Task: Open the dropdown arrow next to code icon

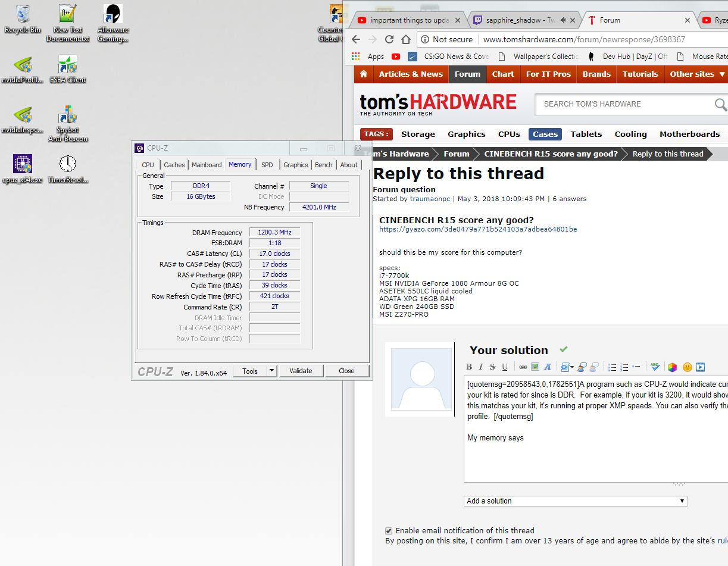Action: point(572,367)
